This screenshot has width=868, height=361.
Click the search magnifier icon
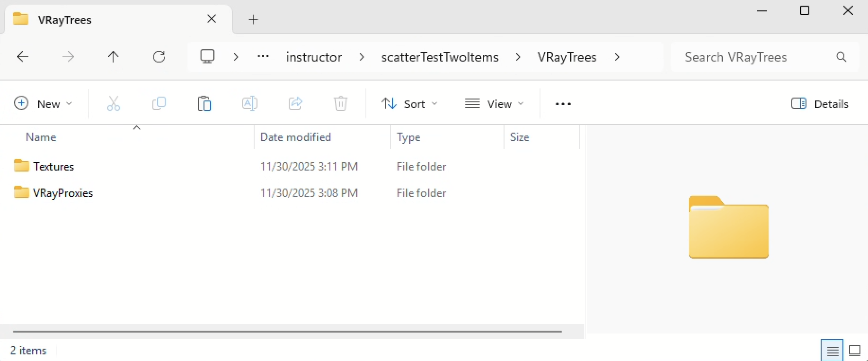click(841, 57)
